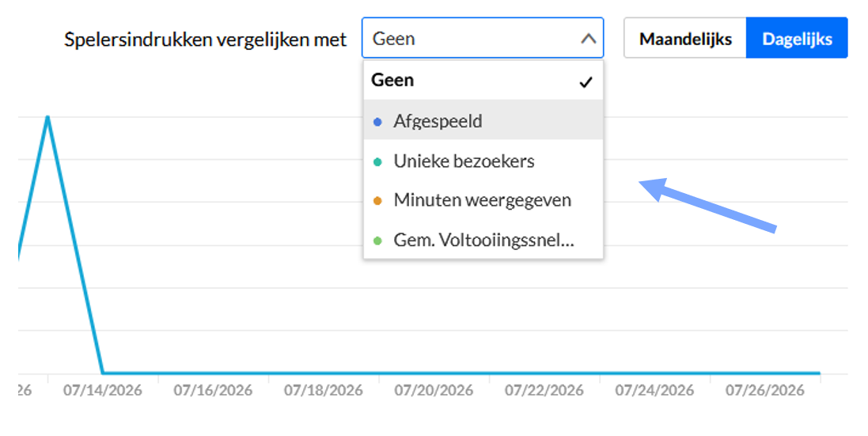
Task: Choose Afgespeeld from the dropdown list
Action: tap(483, 120)
